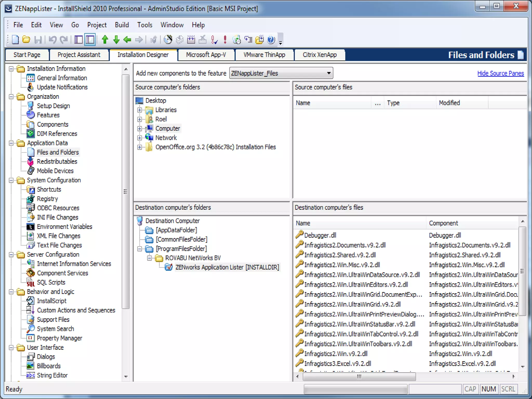Collapse the Installation Information tree node
The height and width of the screenshot is (399, 532).
click(11, 69)
